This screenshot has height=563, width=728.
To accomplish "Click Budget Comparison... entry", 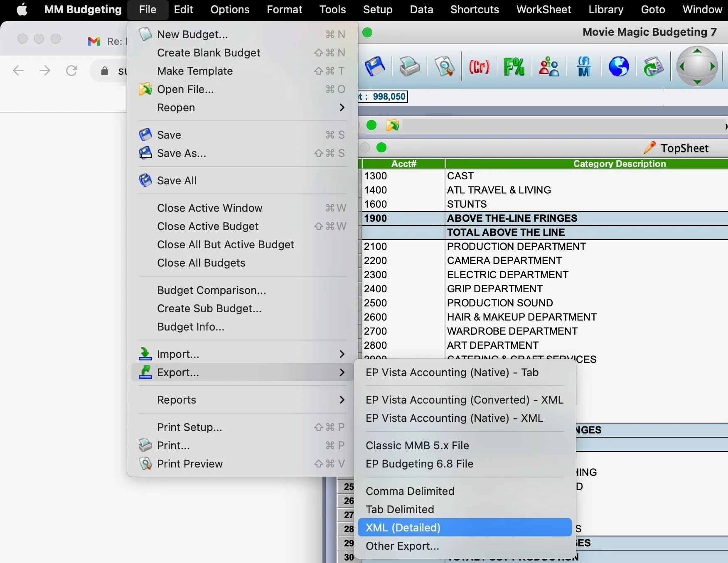I will [242, 290].
